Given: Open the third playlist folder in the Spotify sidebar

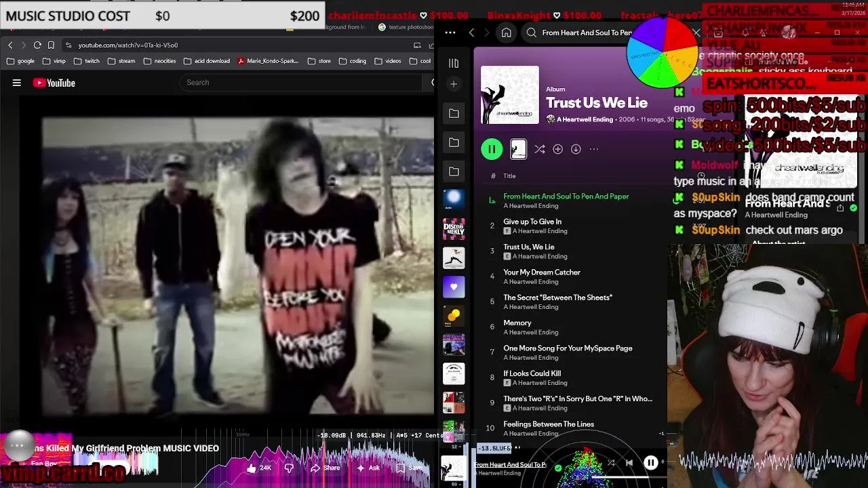Looking at the screenshot, I should tap(454, 172).
